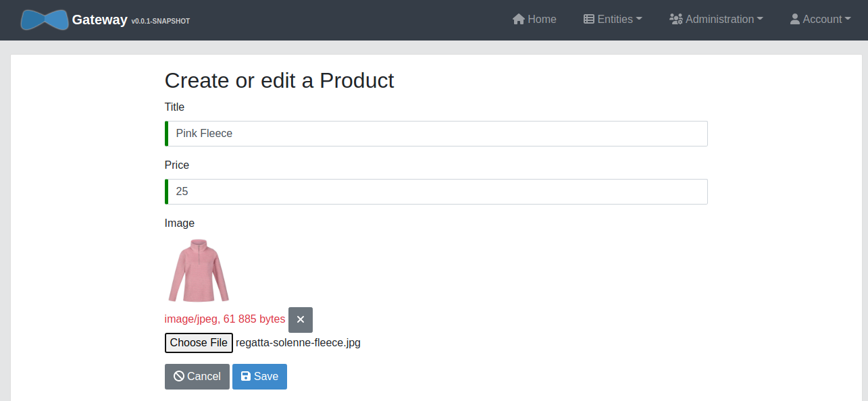The height and width of the screenshot is (401, 868).
Task: Click the Image field label
Action: pos(180,223)
